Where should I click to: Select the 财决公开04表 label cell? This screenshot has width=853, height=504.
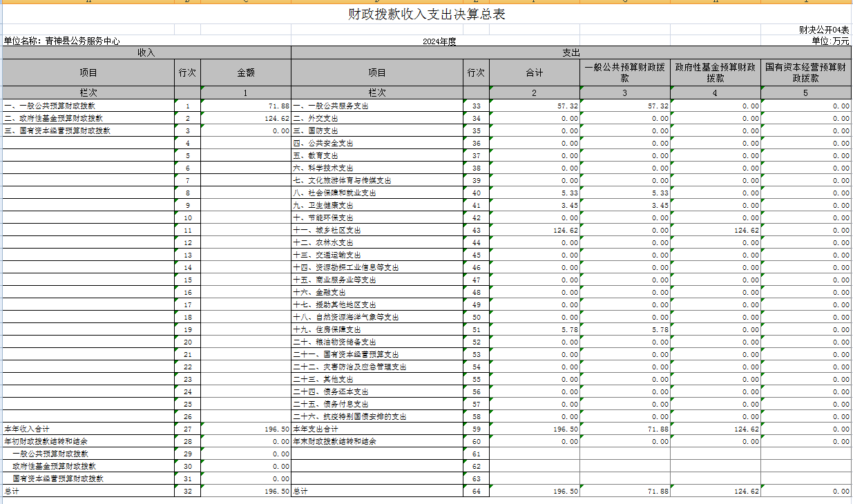pos(823,30)
